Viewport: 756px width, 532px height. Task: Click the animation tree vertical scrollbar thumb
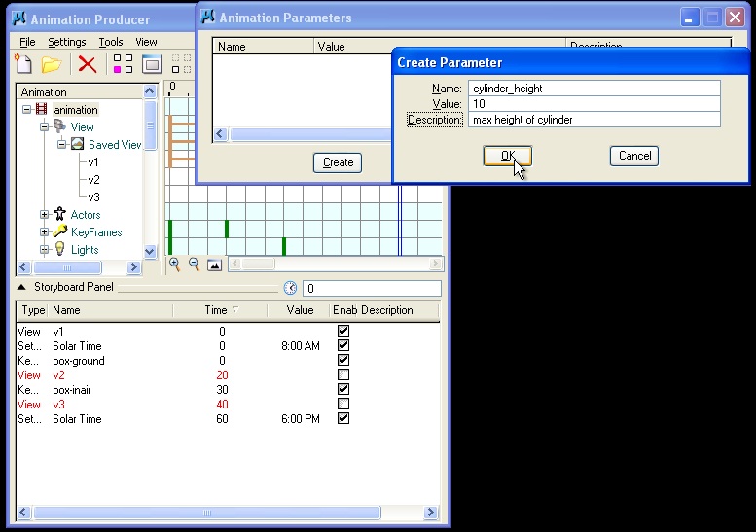[150, 125]
